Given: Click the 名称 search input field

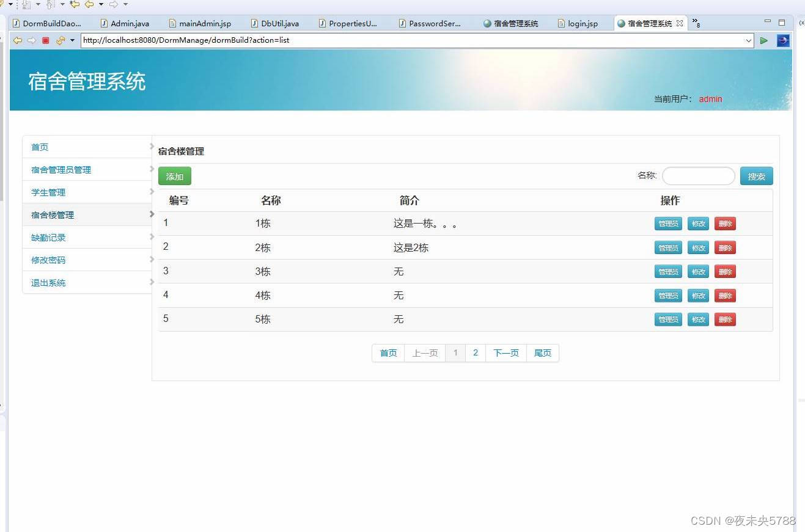Looking at the screenshot, I should [698, 176].
